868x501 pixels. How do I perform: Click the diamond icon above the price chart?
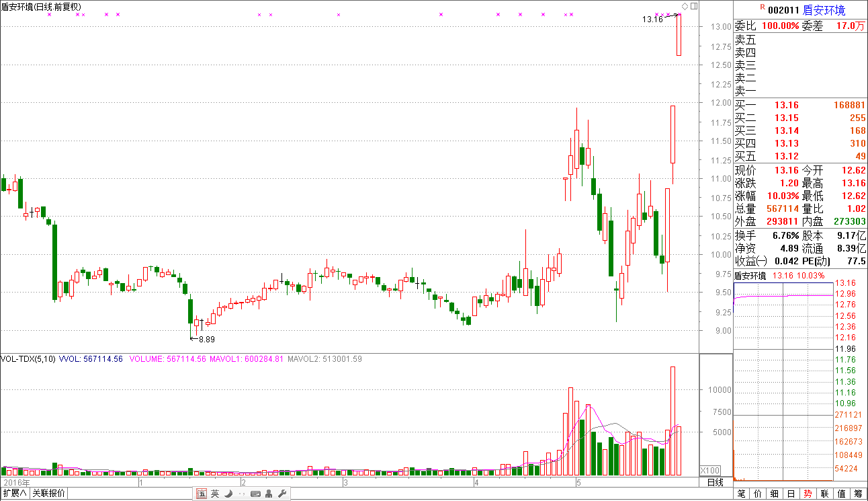point(685,6)
